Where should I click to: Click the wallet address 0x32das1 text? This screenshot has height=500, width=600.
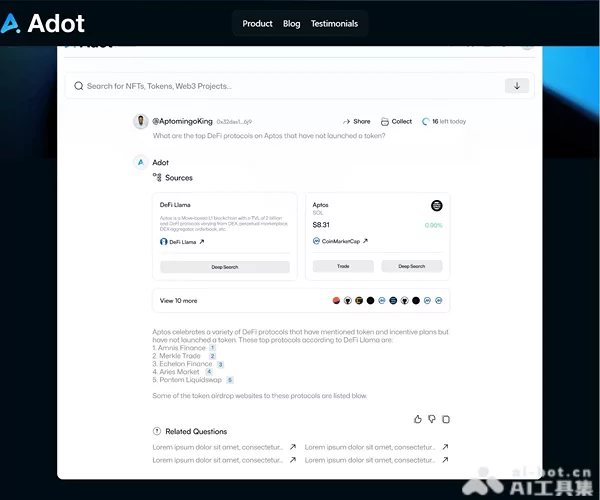234,122
